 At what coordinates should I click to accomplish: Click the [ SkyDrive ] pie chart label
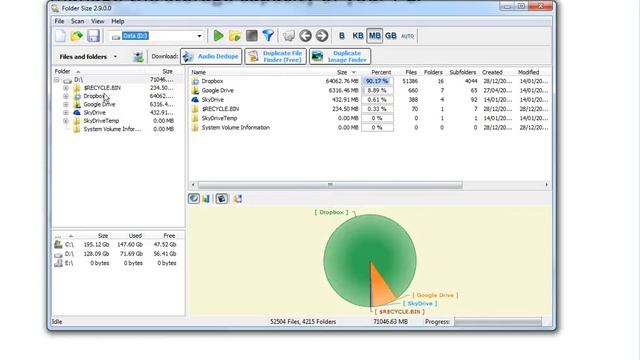click(420, 304)
